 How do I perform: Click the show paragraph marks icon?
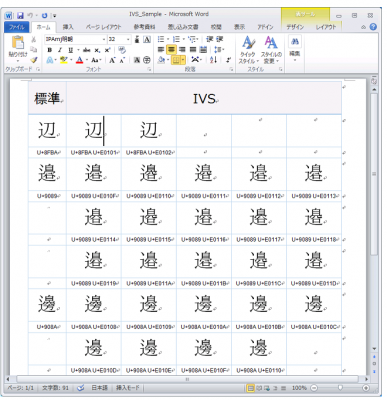click(x=228, y=60)
